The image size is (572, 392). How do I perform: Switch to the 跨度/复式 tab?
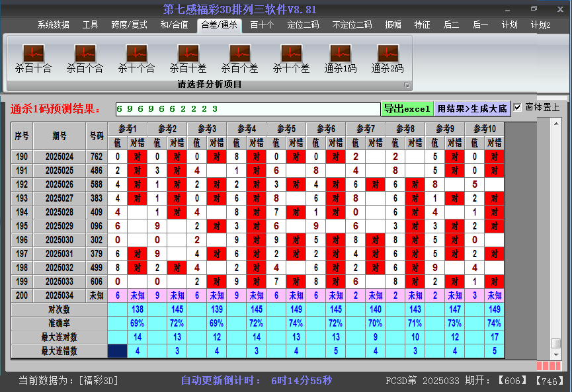(129, 25)
